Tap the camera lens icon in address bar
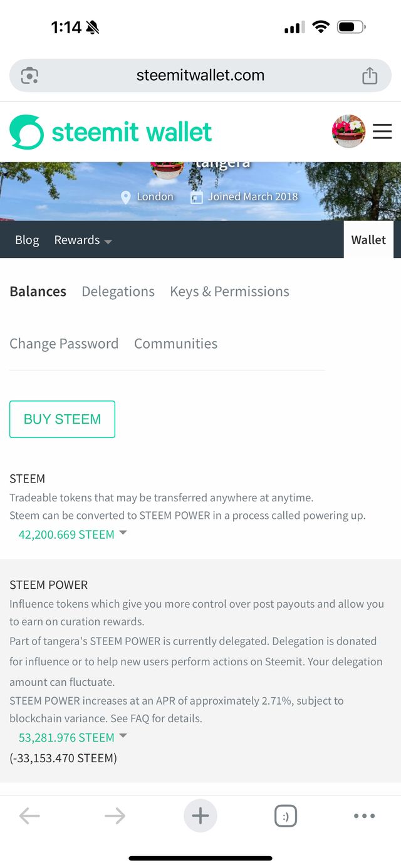Screen dimensions: 401x868 pyautogui.click(x=29, y=76)
